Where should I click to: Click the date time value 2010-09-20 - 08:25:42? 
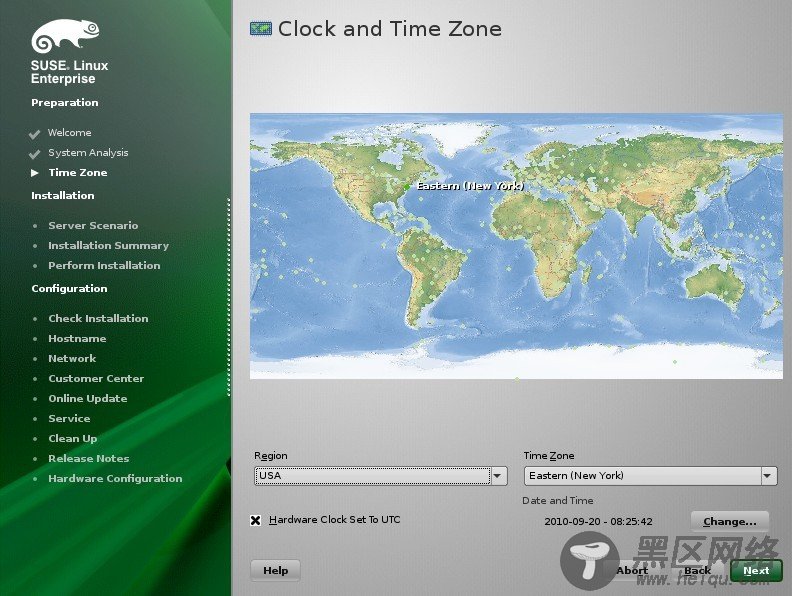(598, 521)
